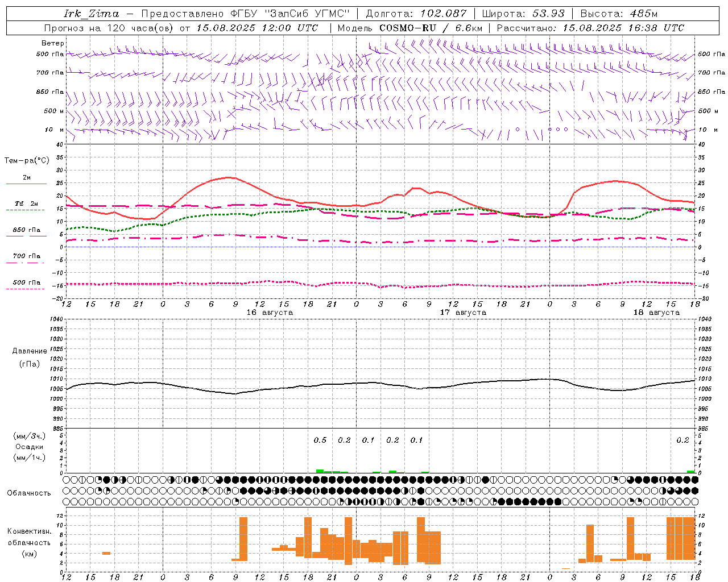Click the Давление pressure panel label
The image size is (728, 582).
(30, 351)
